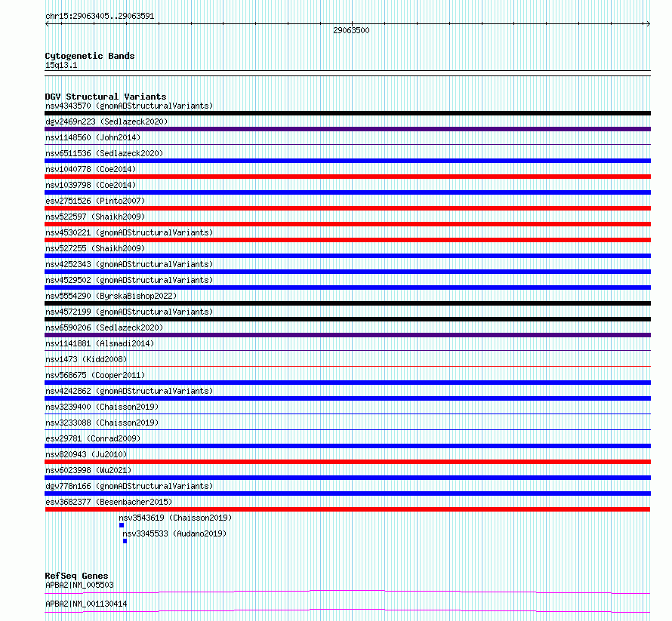Click the magenta APBA2 NM_005503 transcript line
This screenshot has height=621, width=672.
click(x=347, y=592)
